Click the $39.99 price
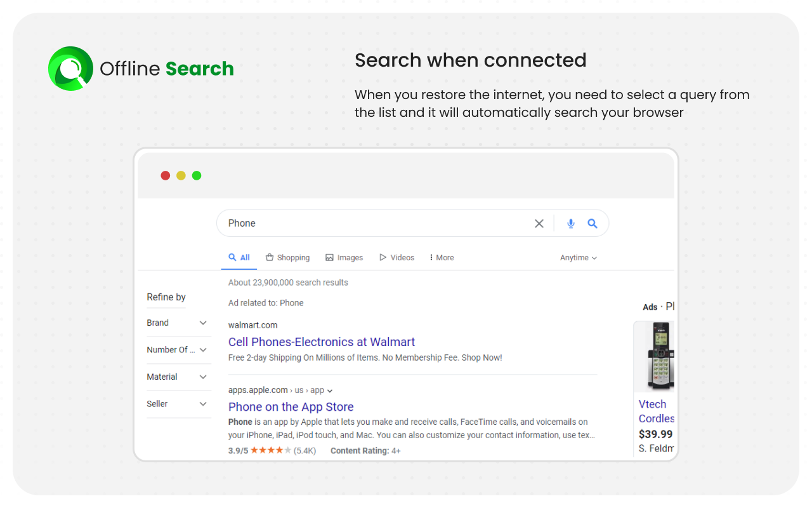The height and width of the screenshot is (508, 812). pos(656,434)
